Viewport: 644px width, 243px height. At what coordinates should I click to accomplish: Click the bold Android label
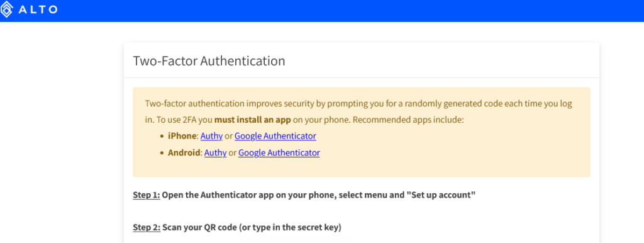(x=184, y=152)
